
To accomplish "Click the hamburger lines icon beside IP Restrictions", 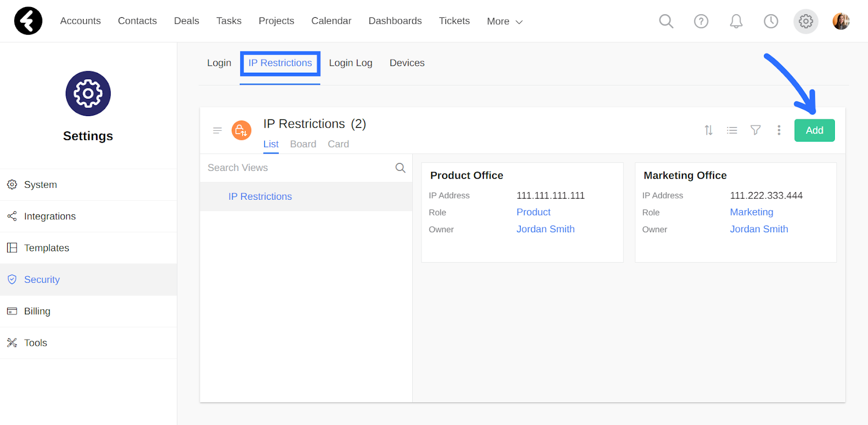I will [x=218, y=130].
